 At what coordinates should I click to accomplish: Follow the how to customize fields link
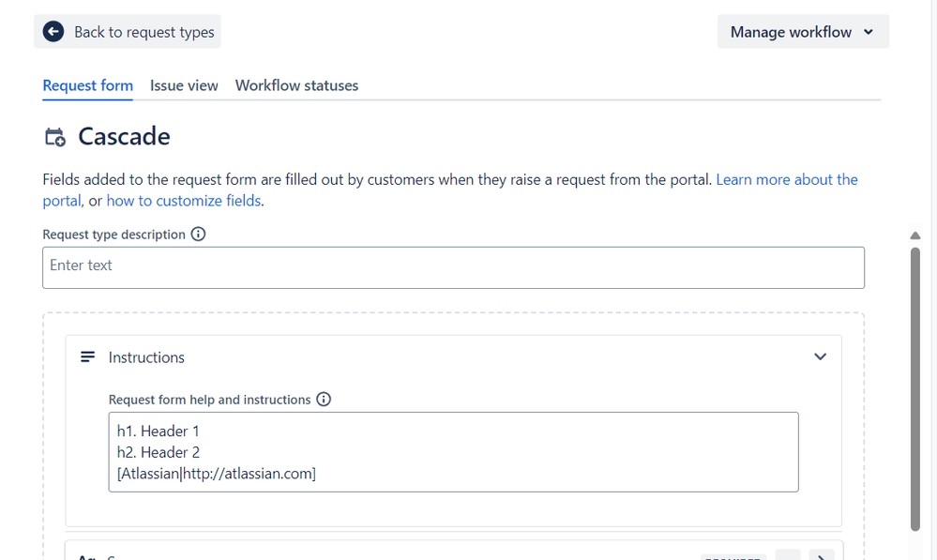pos(183,201)
